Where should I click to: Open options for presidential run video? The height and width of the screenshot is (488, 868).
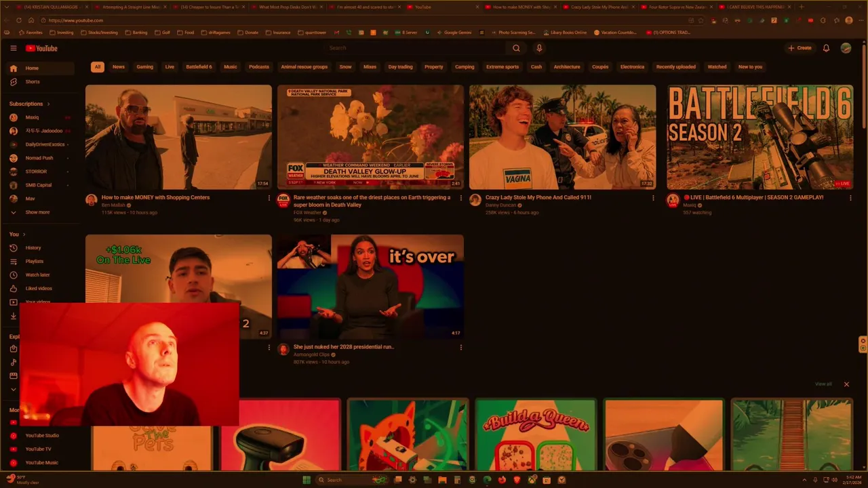pyautogui.click(x=461, y=347)
